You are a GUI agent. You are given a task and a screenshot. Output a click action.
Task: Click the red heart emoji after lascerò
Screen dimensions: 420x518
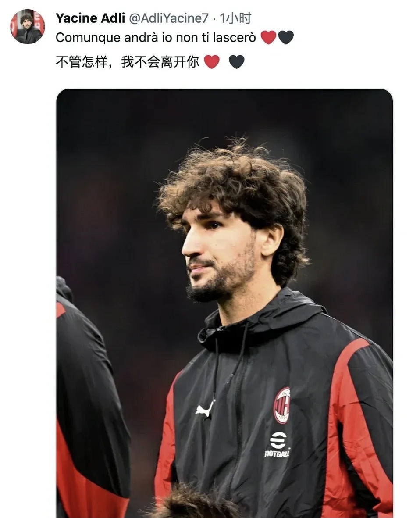tap(268, 37)
